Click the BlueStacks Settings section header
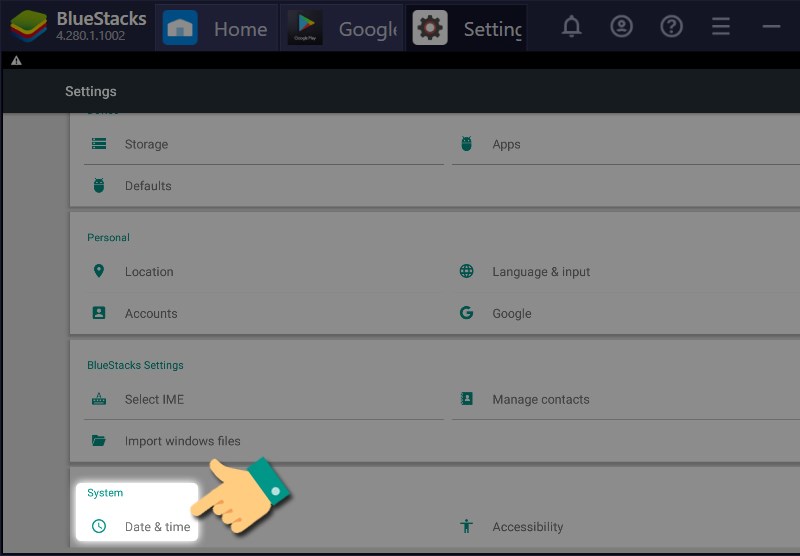Screen dimensions: 800x556 [x=135, y=365]
